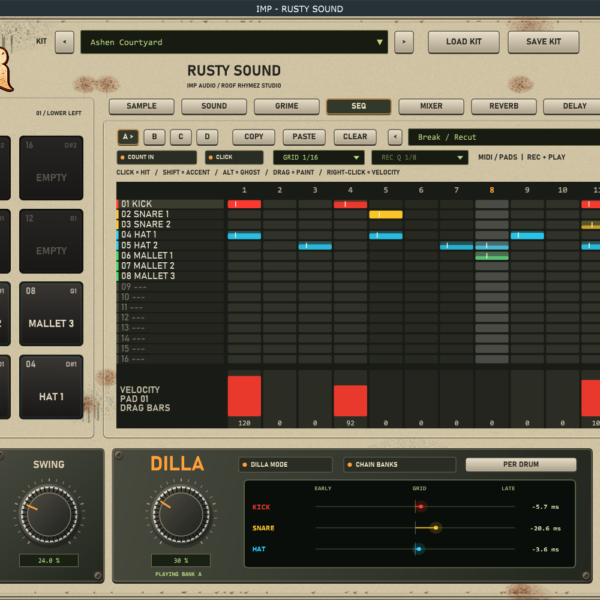Toggle CHAIN BANKS option
600x600 pixels.
[399, 465]
